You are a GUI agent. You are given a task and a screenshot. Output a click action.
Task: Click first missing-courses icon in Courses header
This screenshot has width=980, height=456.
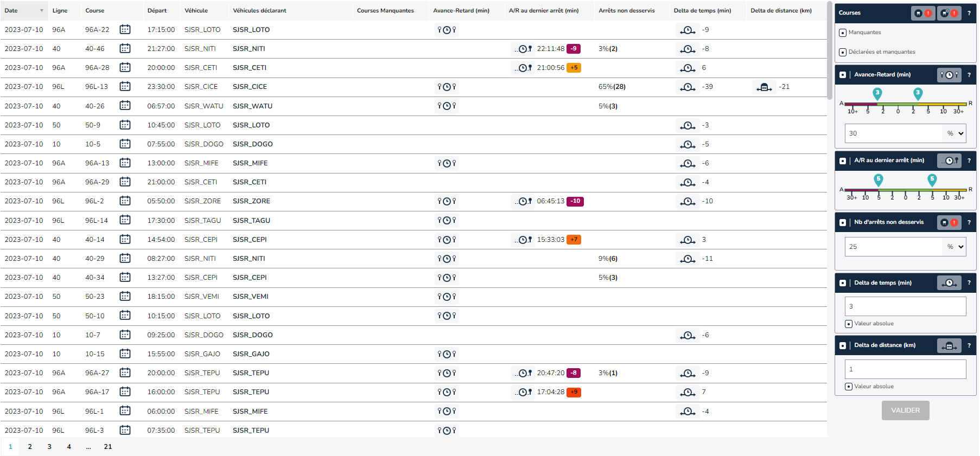click(923, 13)
